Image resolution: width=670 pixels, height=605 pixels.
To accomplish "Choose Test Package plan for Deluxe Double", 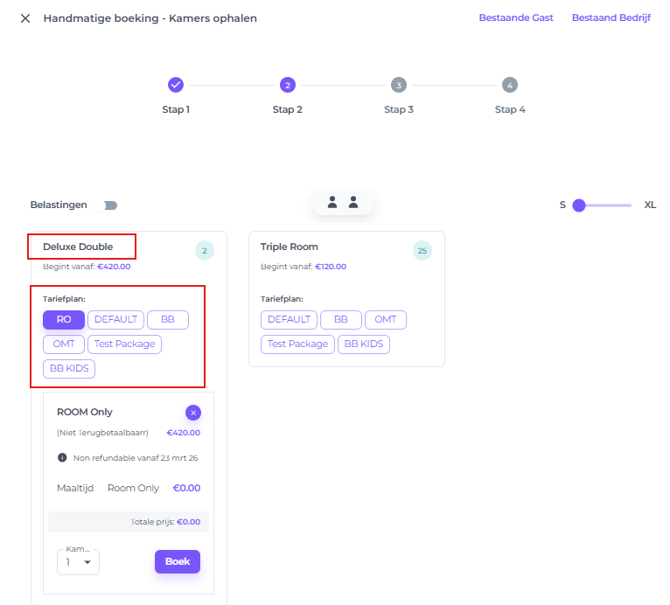I will pos(125,344).
